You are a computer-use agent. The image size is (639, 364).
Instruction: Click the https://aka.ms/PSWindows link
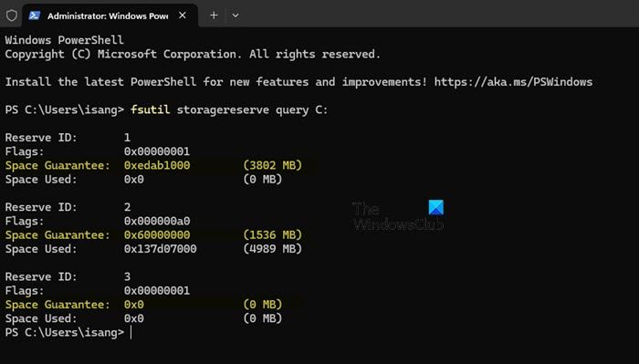click(x=513, y=82)
